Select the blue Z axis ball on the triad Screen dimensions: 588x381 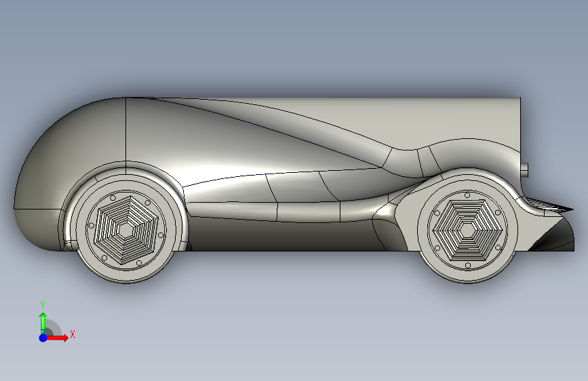43,338
